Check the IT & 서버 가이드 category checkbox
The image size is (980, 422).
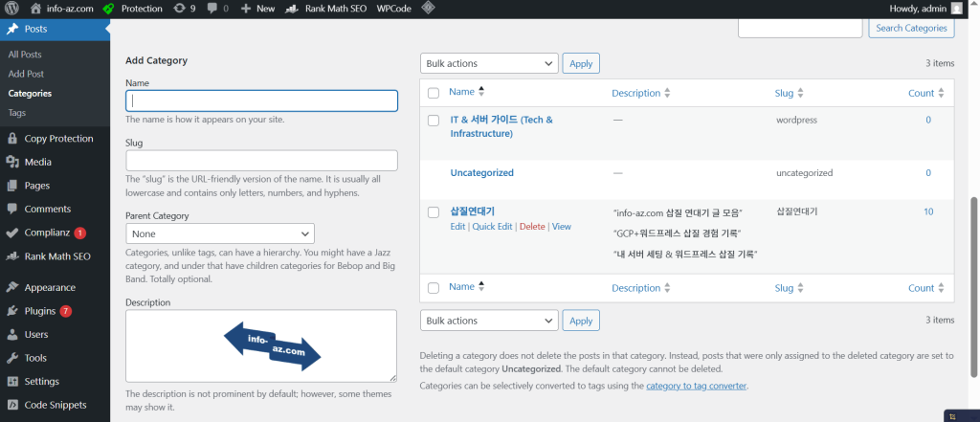[x=434, y=121]
